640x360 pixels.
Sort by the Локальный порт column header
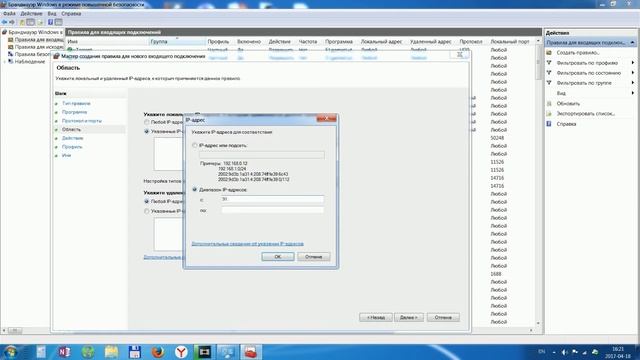[509, 42]
